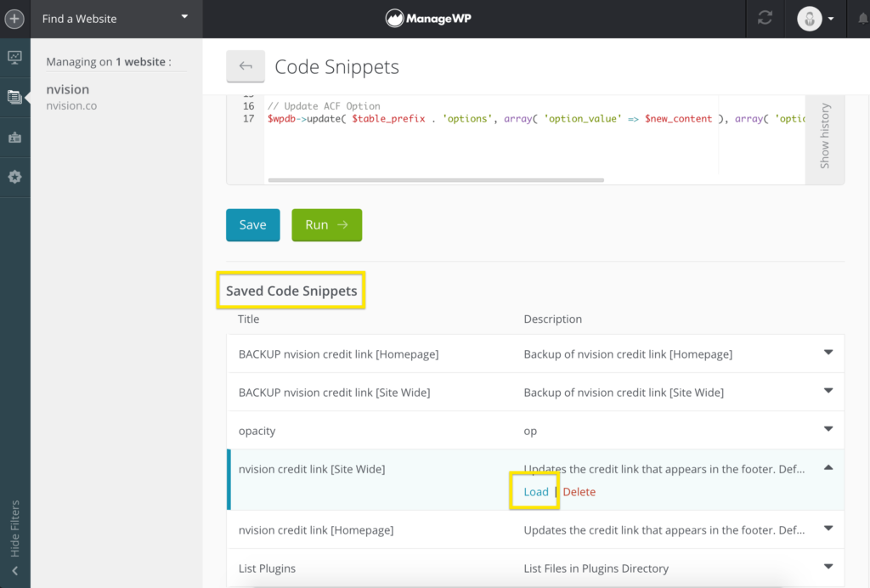Click the Title column header
This screenshot has width=870, height=588.
click(249, 319)
